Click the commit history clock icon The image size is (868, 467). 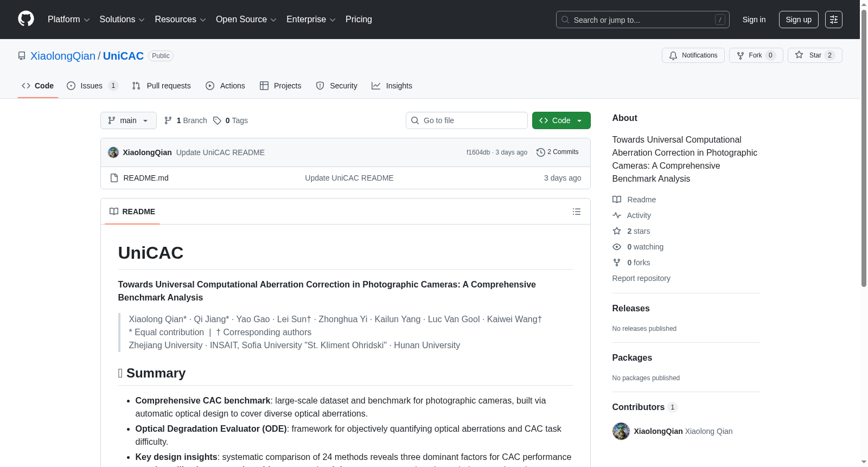pos(540,152)
